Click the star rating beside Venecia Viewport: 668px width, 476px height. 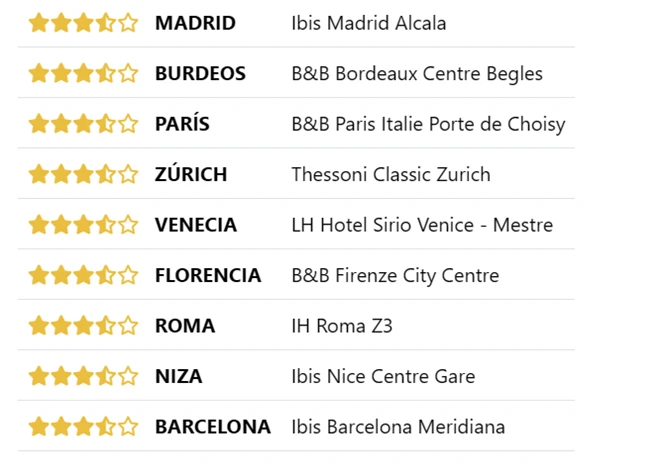tap(83, 225)
